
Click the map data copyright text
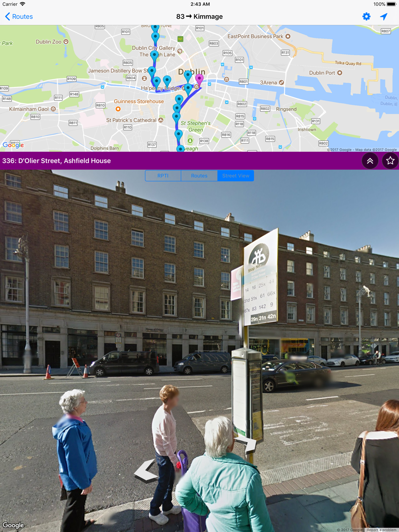pyautogui.click(x=362, y=150)
